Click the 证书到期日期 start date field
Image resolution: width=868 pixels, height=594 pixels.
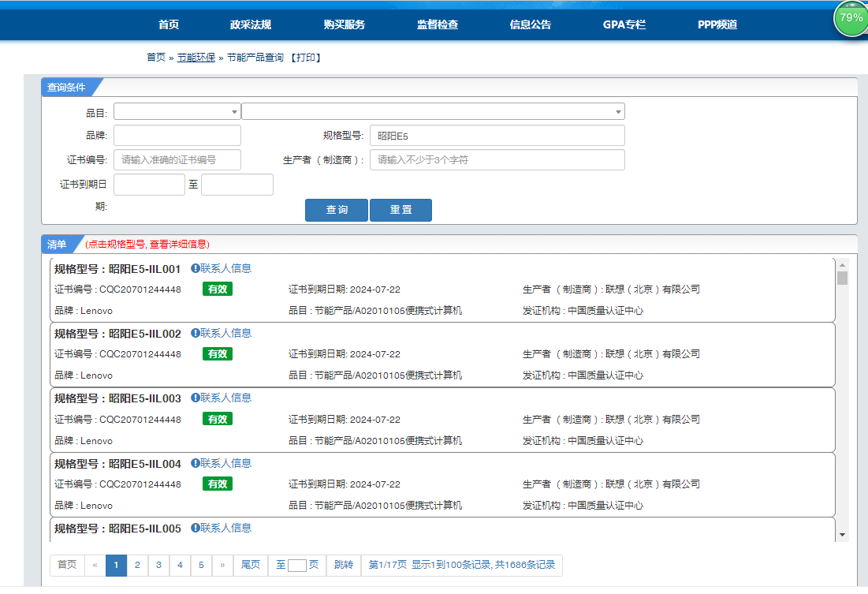coord(149,185)
